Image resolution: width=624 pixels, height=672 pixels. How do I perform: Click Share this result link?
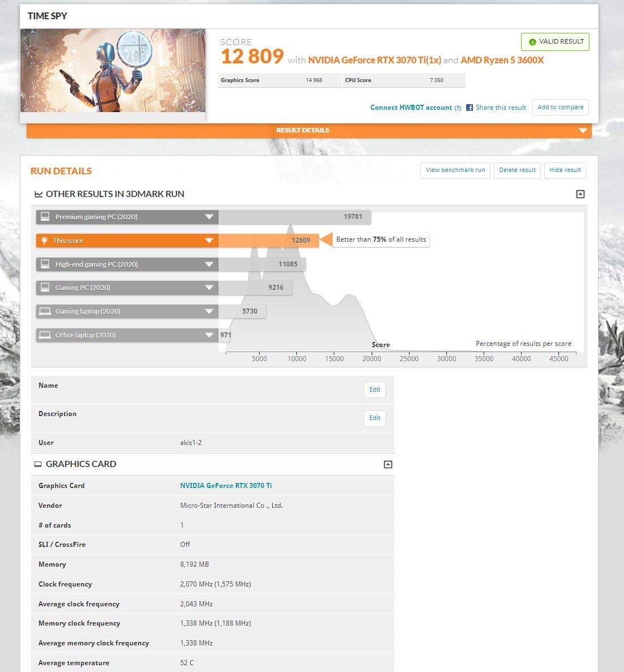pos(501,108)
